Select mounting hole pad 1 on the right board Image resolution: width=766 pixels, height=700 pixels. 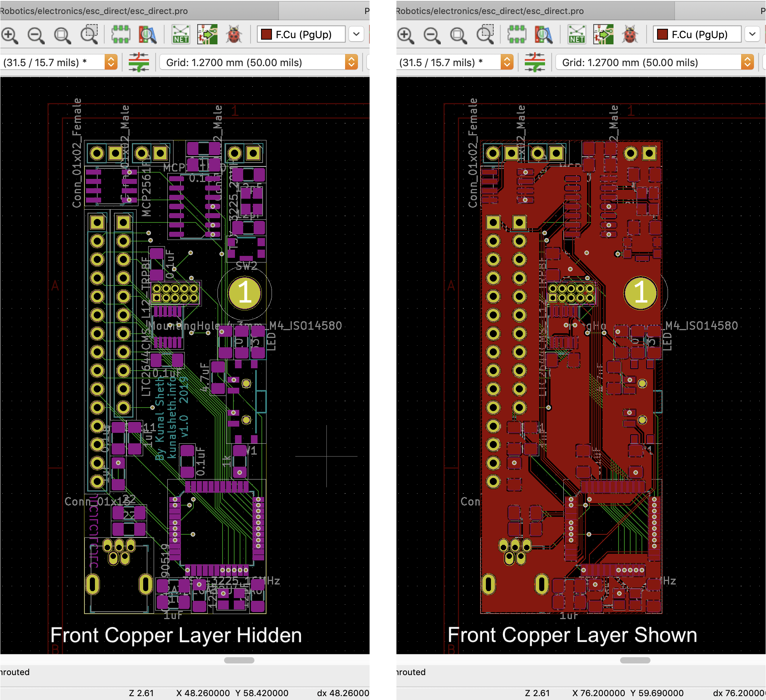point(641,293)
